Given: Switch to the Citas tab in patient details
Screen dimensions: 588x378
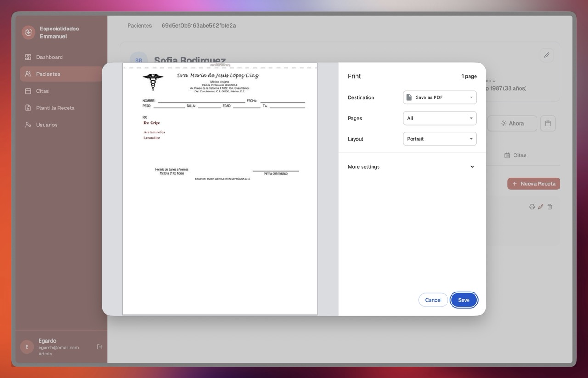Looking at the screenshot, I should (x=515, y=155).
